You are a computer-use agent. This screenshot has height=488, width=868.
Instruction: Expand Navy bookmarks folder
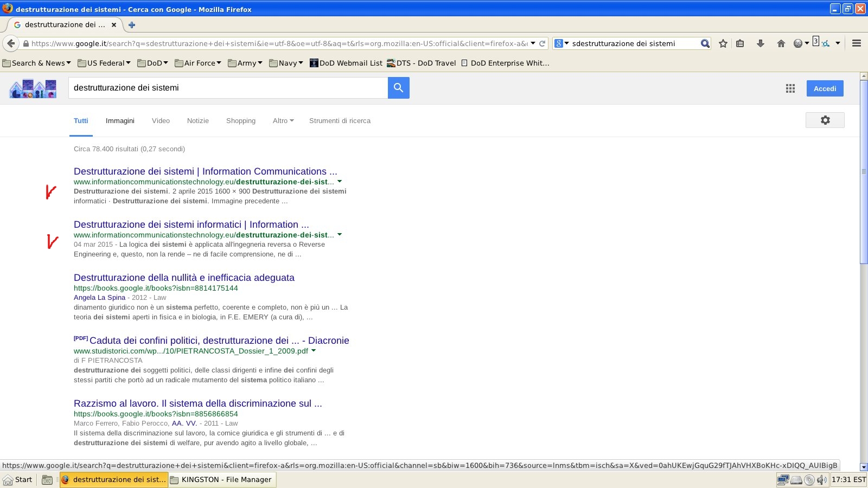[286, 63]
